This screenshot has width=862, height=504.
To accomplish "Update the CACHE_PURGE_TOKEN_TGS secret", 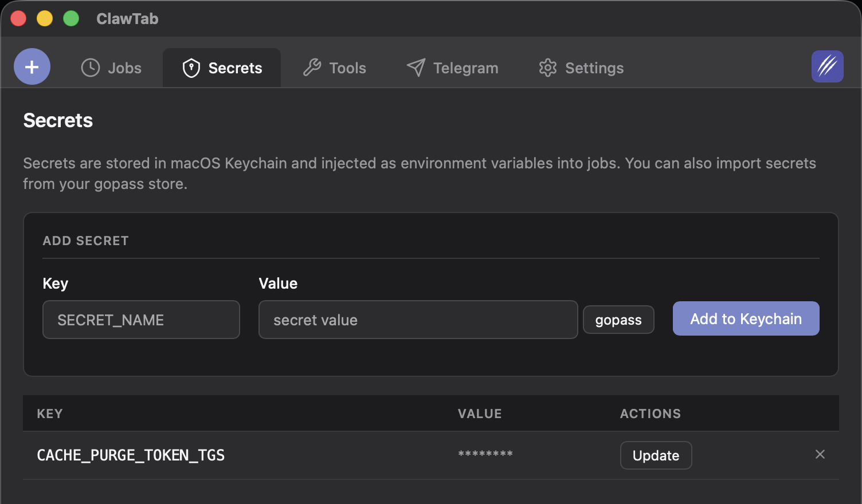I will tap(656, 455).
